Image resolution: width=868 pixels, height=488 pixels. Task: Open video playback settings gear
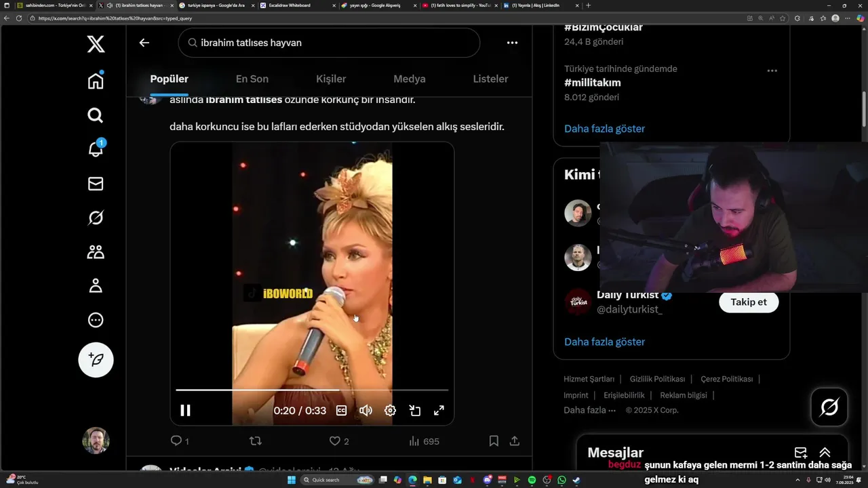390,410
